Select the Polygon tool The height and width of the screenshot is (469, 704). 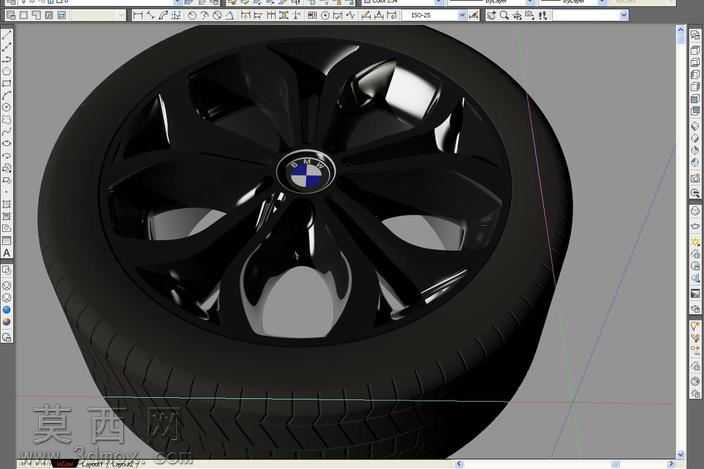[x=7, y=71]
